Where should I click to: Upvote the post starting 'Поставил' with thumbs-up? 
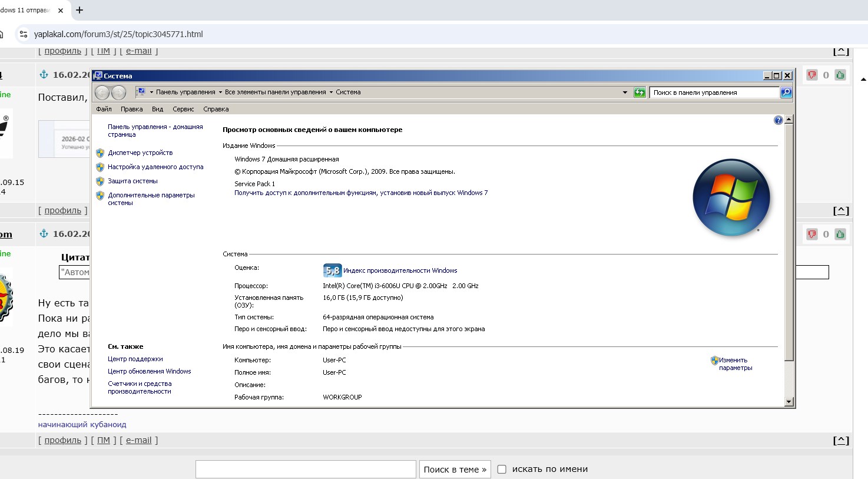(840, 75)
